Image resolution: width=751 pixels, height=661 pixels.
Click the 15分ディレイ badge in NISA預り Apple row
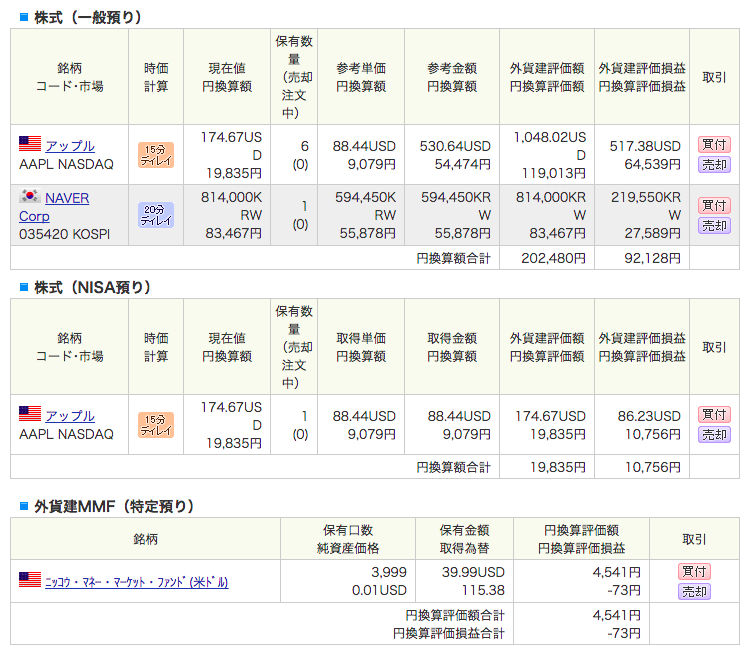156,425
